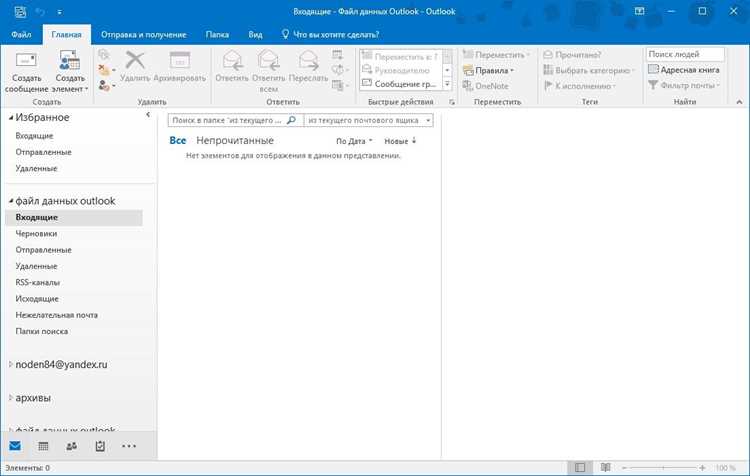Viewport: 750px width, 476px height.
Task: Open the Calendar view in navigation bar
Action: point(43,446)
